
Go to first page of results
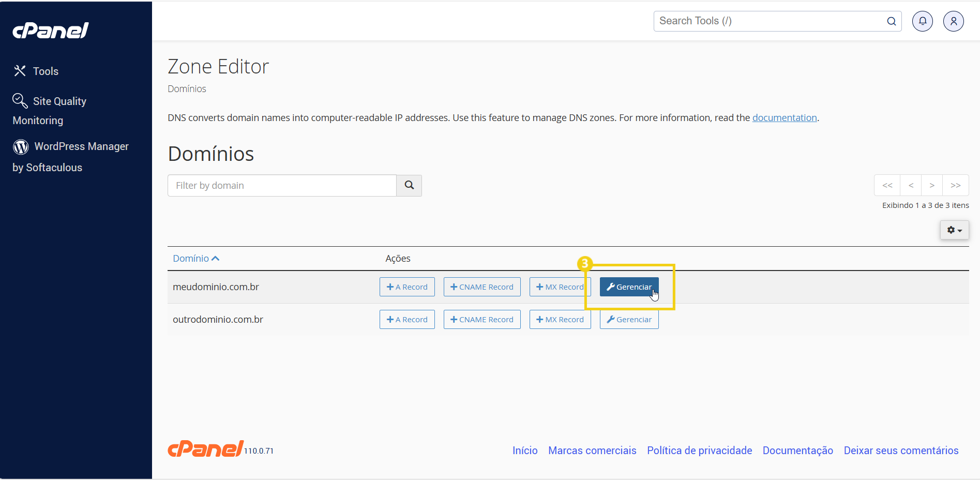click(887, 185)
